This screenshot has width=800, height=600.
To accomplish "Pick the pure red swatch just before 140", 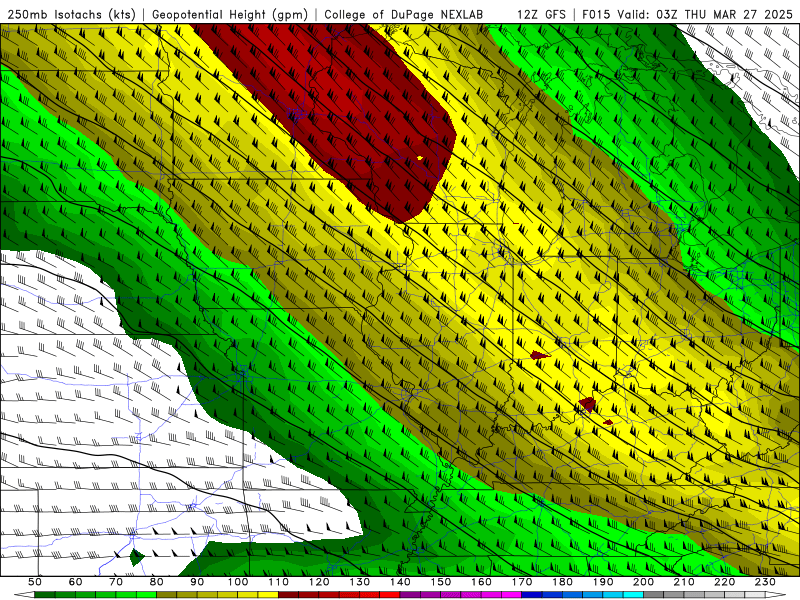I will click(x=390, y=595).
